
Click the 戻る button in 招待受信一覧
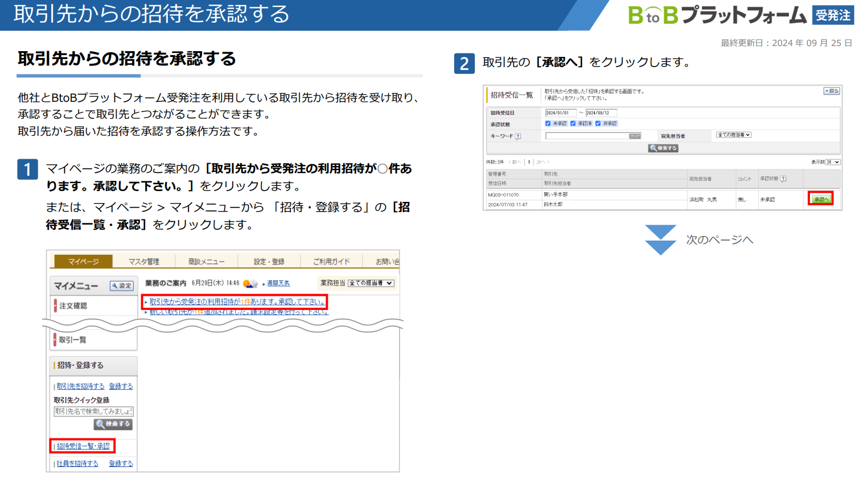point(832,91)
